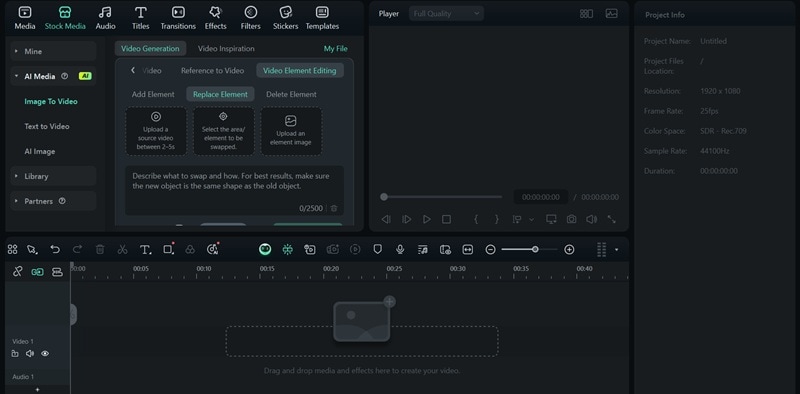Viewport: 800px width, 394px height.
Task: Mute the Video 1 track
Action: tap(30, 353)
